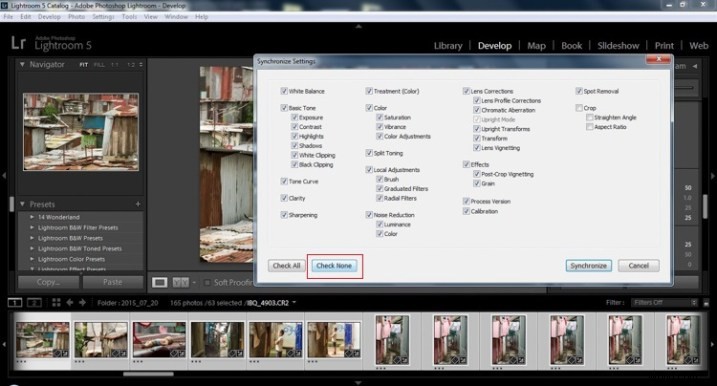The image size is (717, 386).
Task: Click the filmstrip horizontal scrollbar
Action: pyautogui.click(x=148, y=374)
